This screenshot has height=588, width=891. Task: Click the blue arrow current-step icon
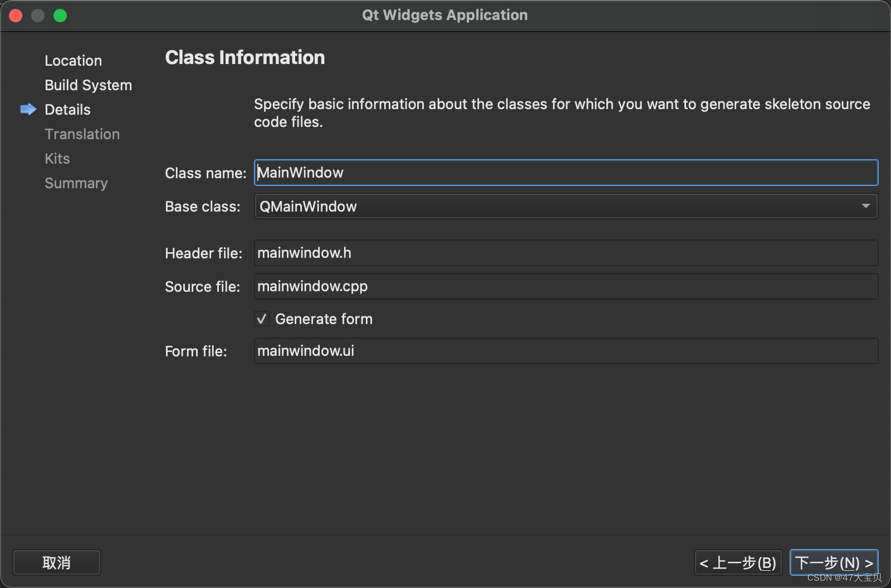tap(28, 109)
